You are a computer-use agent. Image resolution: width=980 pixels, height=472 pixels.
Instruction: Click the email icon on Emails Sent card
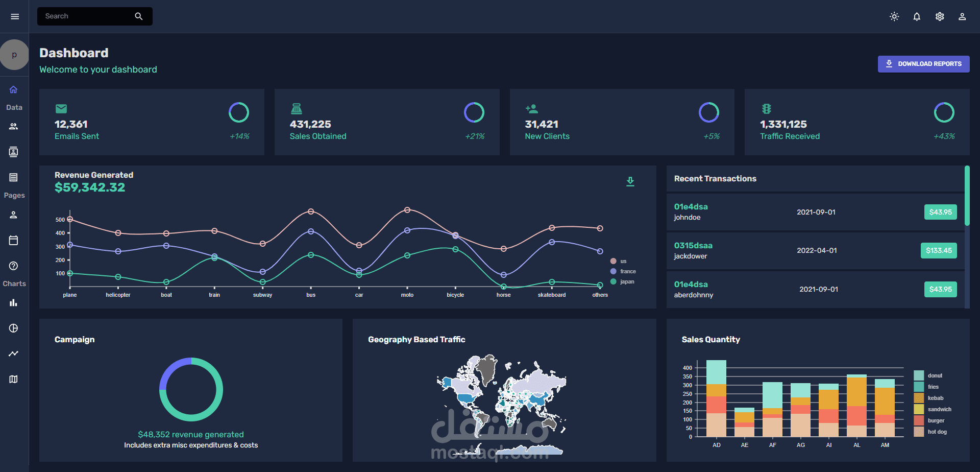pyautogui.click(x=61, y=108)
